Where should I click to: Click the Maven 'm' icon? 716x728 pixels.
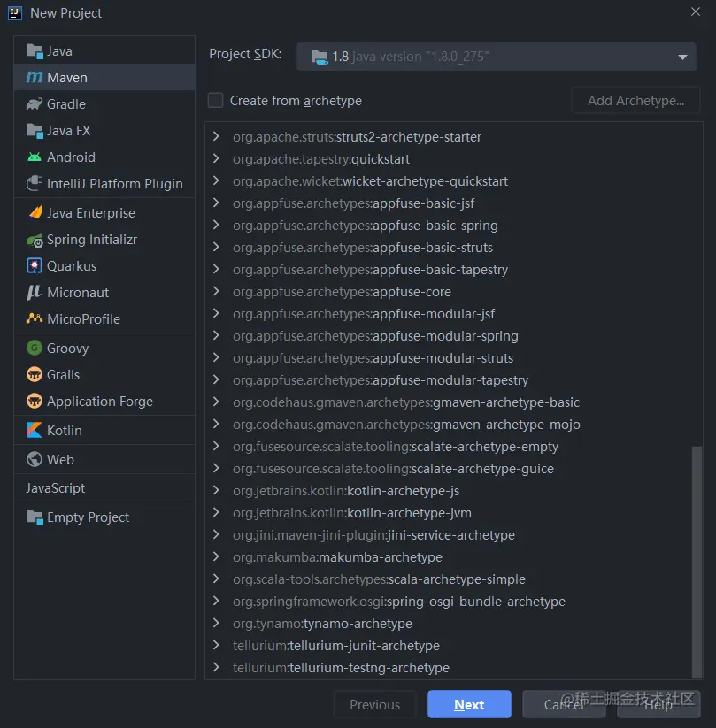pos(35,78)
